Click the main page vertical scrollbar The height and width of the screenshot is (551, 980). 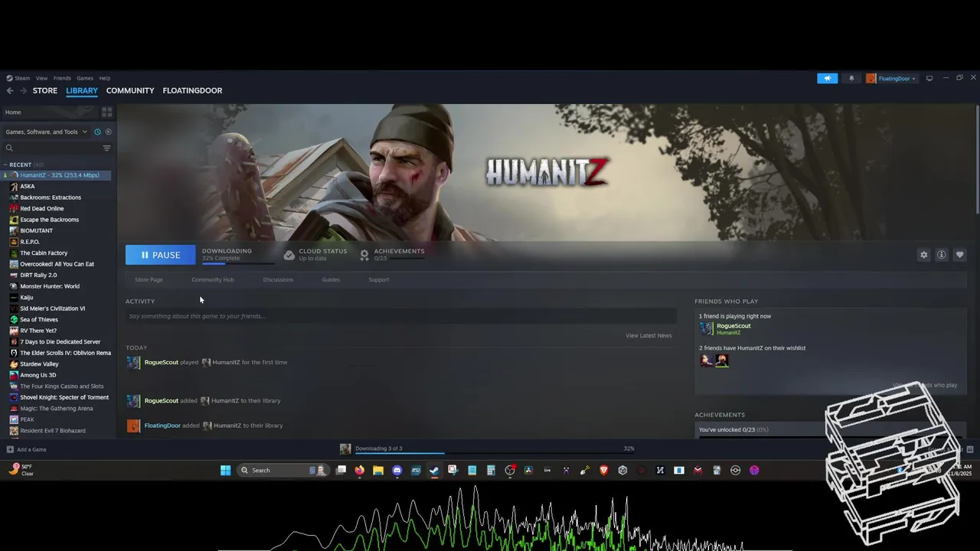click(x=977, y=159)
